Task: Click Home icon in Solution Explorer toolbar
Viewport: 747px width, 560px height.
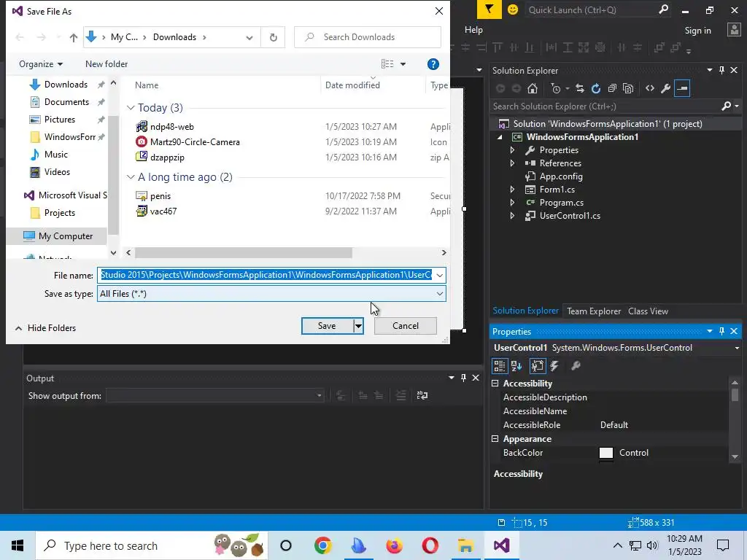Action: (x=532, y=88)
